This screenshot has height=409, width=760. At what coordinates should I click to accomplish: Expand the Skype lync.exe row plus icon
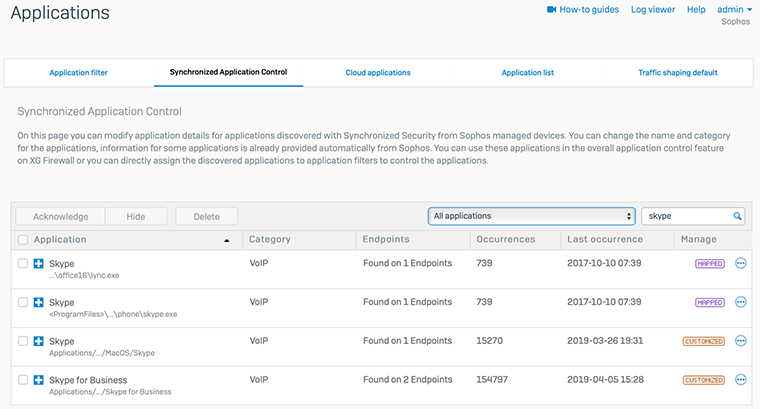click(x=39, y=264)
